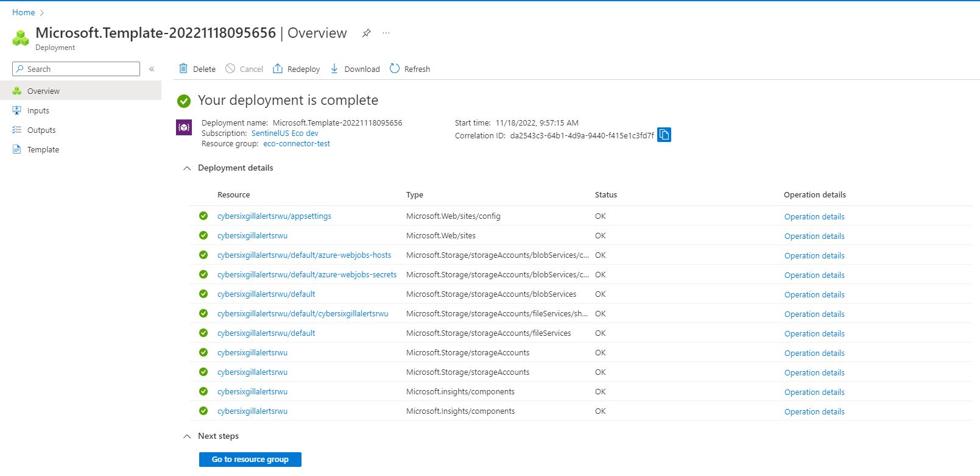Click the Overview cubes icon in sidebar
Viewport: 980px width, 476px height.
17,91
